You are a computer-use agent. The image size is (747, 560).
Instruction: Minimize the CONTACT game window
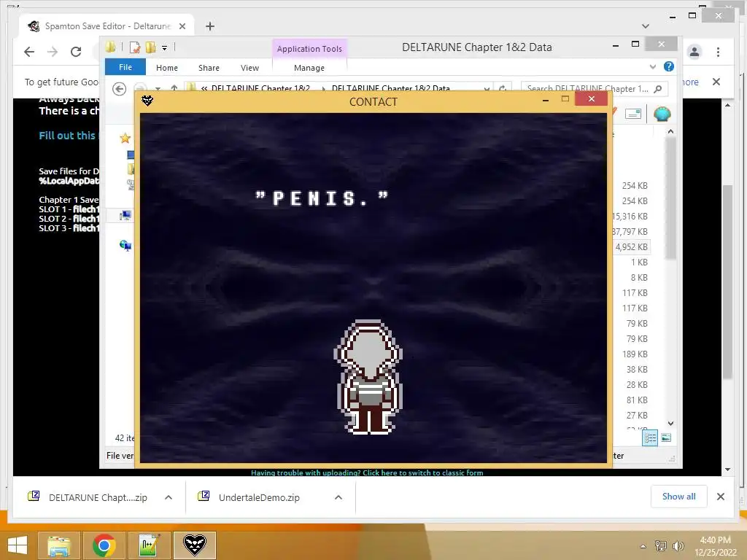(x=546, y=99)
